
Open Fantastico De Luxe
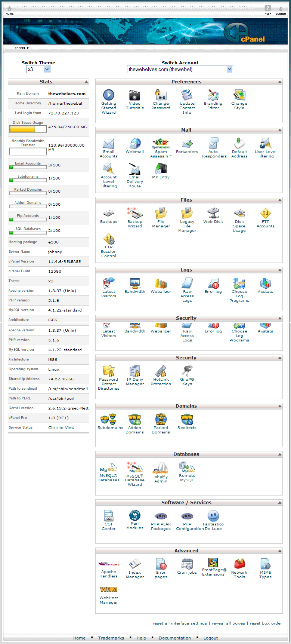click(213, 521)
